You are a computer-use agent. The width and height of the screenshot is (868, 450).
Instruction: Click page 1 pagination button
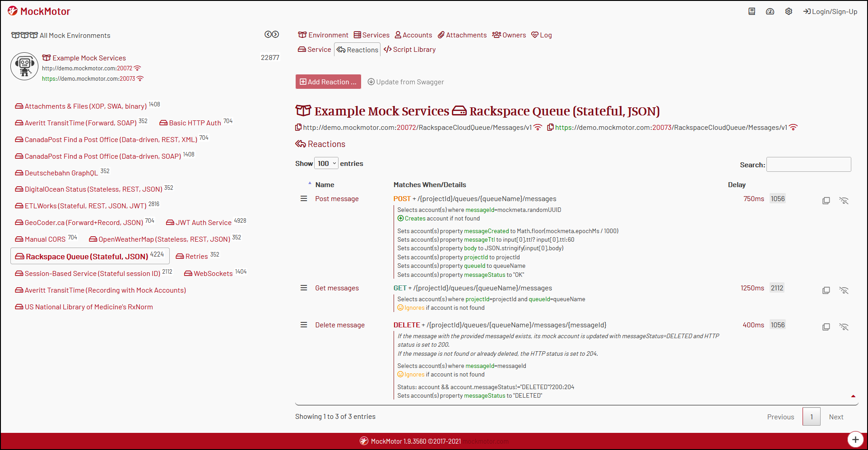[x=811, y=417]
